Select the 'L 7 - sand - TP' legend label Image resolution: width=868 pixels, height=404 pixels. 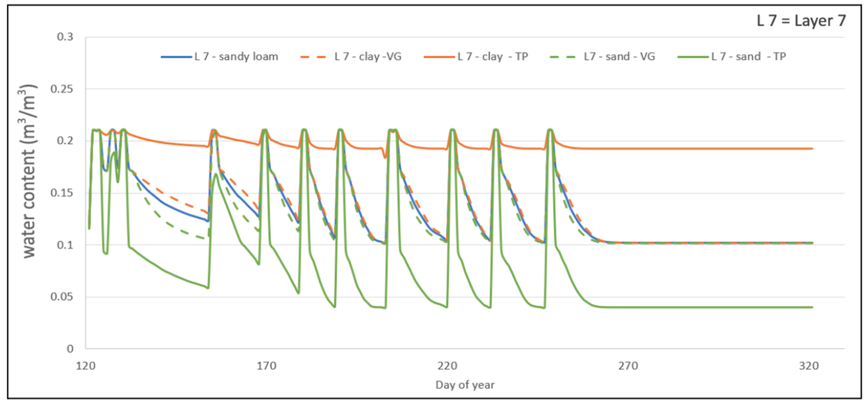[748, 56]
